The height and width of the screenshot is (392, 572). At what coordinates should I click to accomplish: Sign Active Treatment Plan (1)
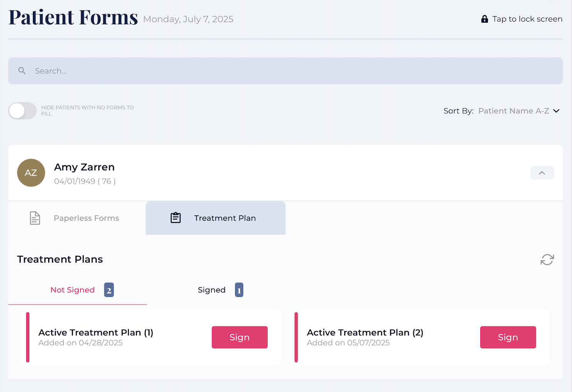239,337
